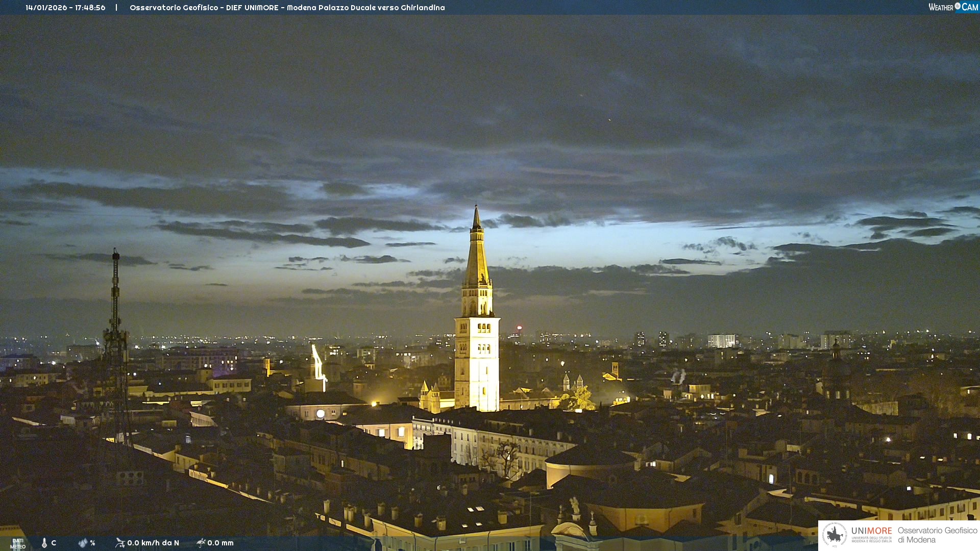Click Osservatorio Geofisico di Modena text
Image resolution: width=980 pixels, height=551 pixels.
pyautogui.click(x=937, y=535)
